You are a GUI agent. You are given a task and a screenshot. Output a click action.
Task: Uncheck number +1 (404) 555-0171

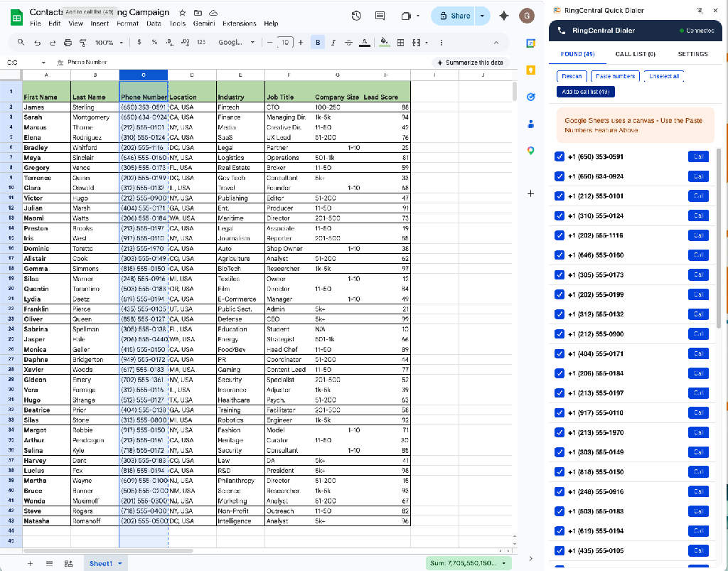(x=559, y=353)
